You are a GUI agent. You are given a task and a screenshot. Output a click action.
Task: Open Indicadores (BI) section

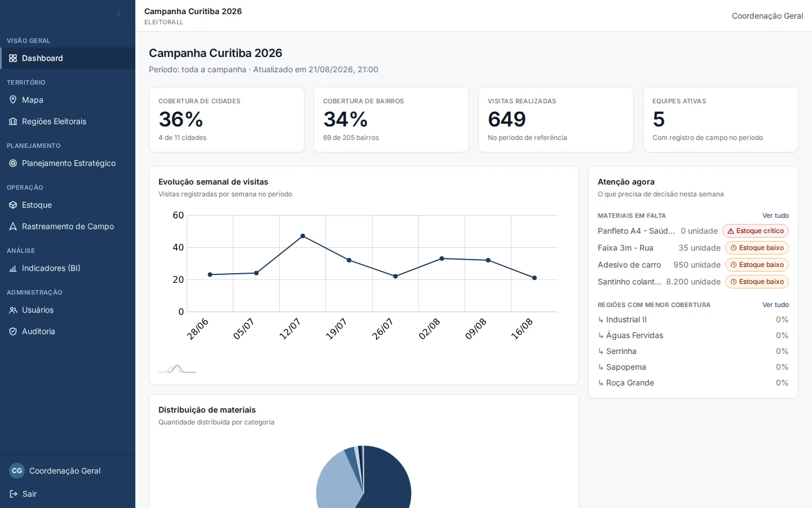68,268
